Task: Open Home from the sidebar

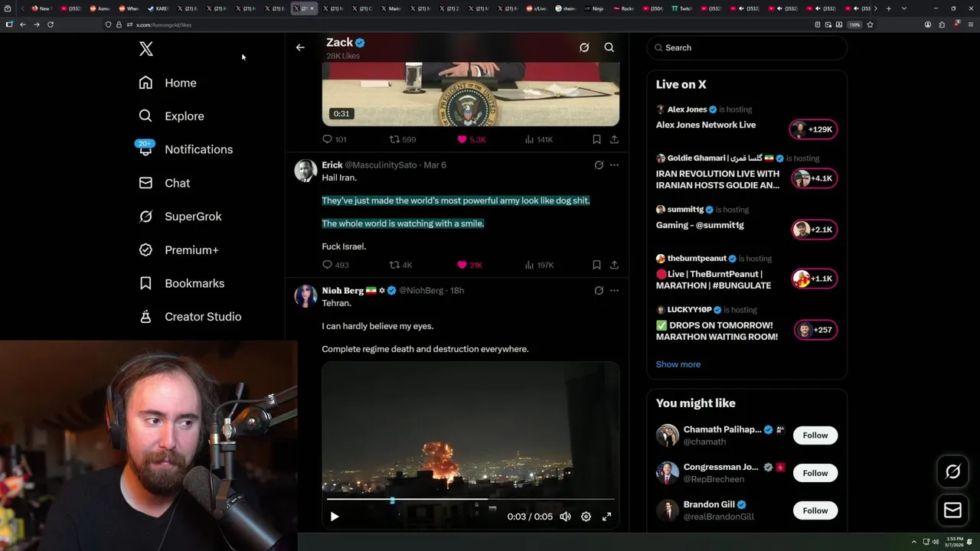Action: 168,83
